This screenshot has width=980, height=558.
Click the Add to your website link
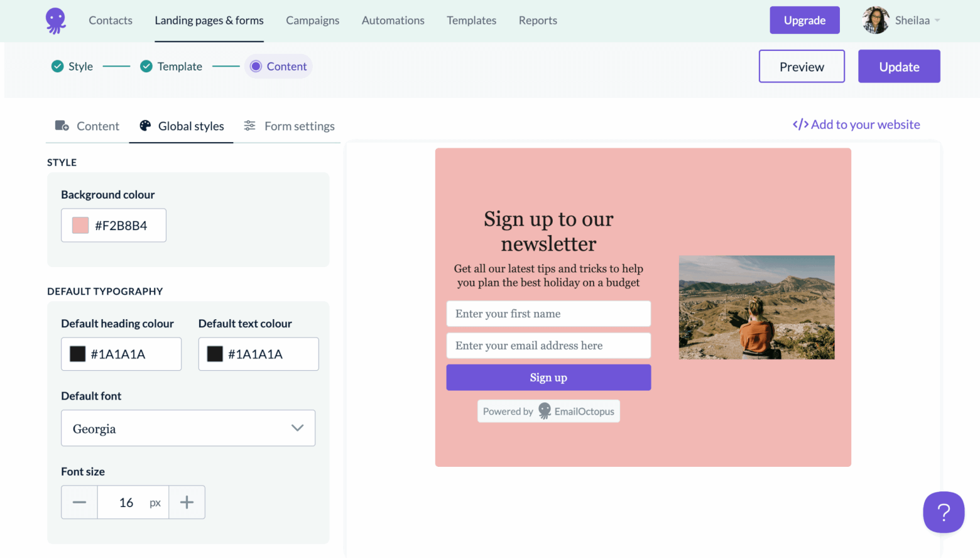coord(856,124)
